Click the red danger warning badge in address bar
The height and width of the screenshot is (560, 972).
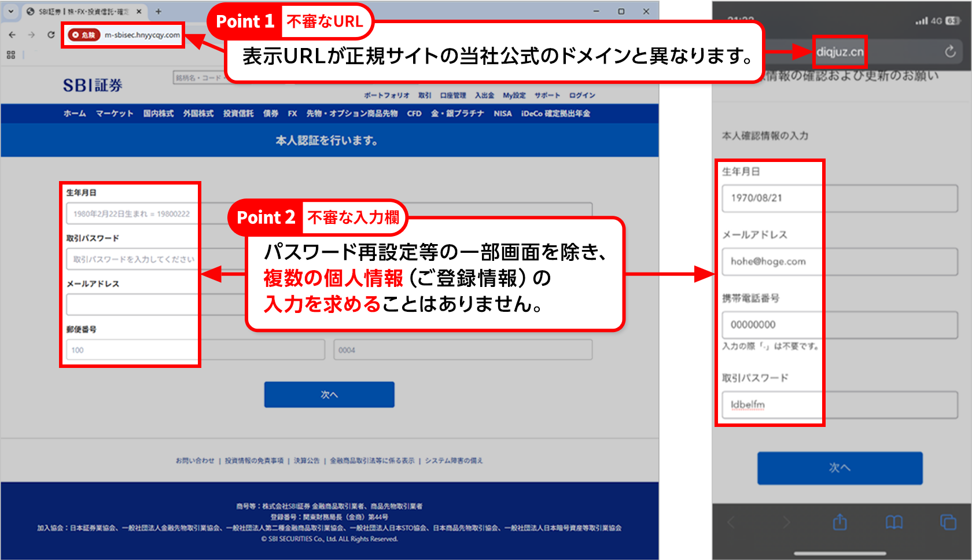84,35
